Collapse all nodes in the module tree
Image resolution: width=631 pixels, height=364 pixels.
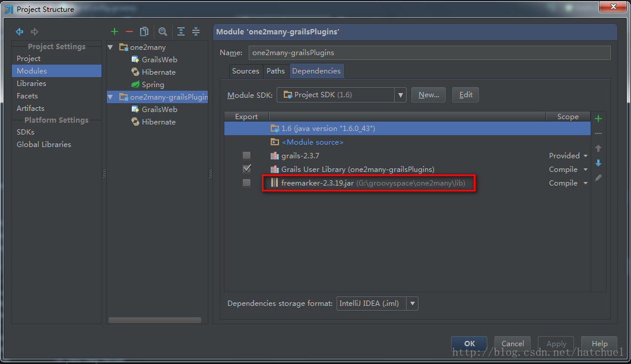tap(196, 31)
